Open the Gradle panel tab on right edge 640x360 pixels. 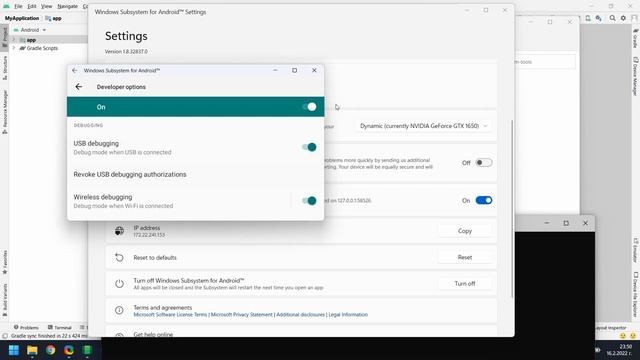[636, 38]
